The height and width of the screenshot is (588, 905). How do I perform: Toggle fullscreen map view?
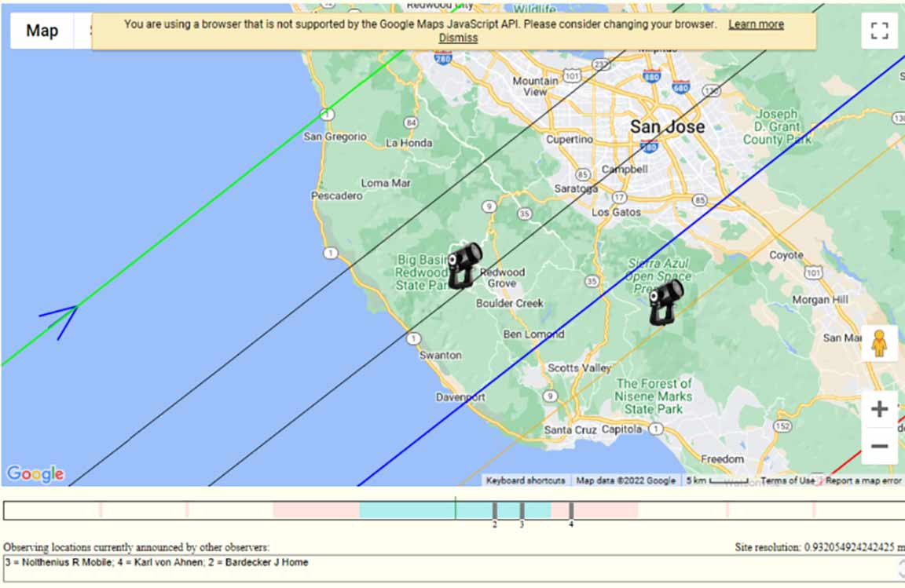coord(879,31)
